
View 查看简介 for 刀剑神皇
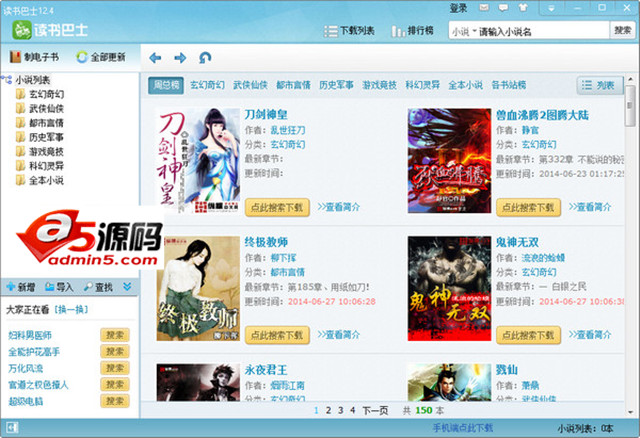339,207
